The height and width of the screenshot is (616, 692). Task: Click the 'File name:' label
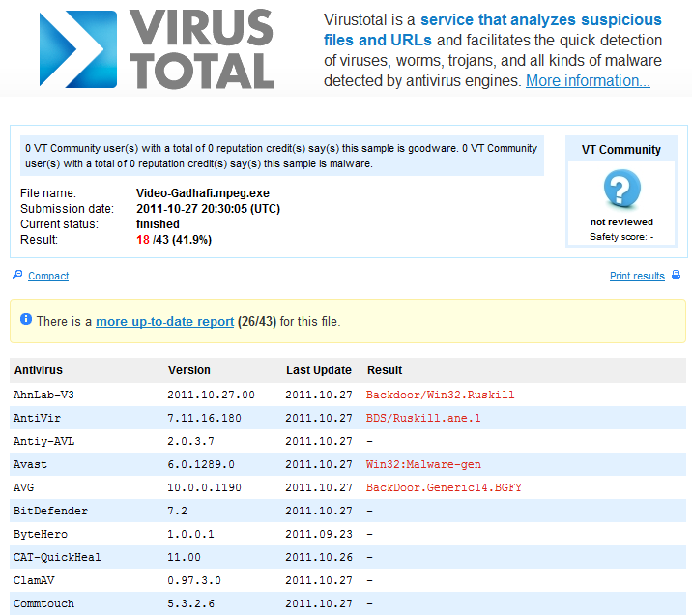pyautogui.click(x=48, y=193)
